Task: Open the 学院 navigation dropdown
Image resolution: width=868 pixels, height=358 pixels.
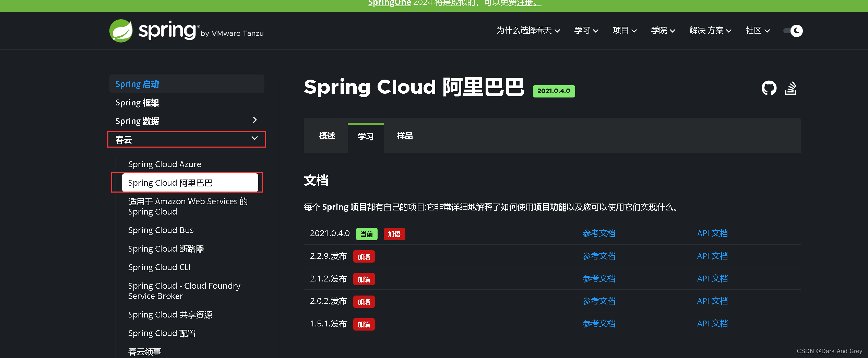Action: click(663, 31)
